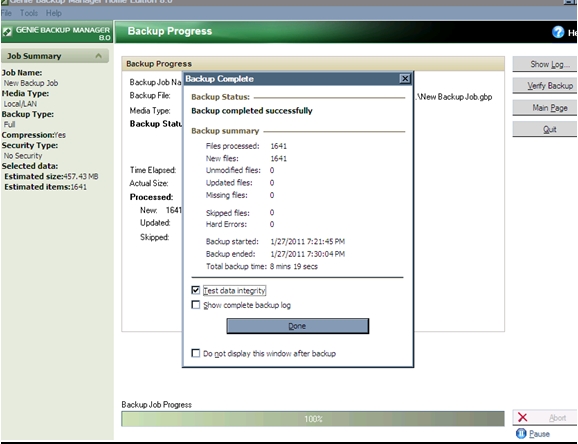This screenshot has width=578, height=444.
Task: Check Do not display this window after backup
Action: pos(195,353)
